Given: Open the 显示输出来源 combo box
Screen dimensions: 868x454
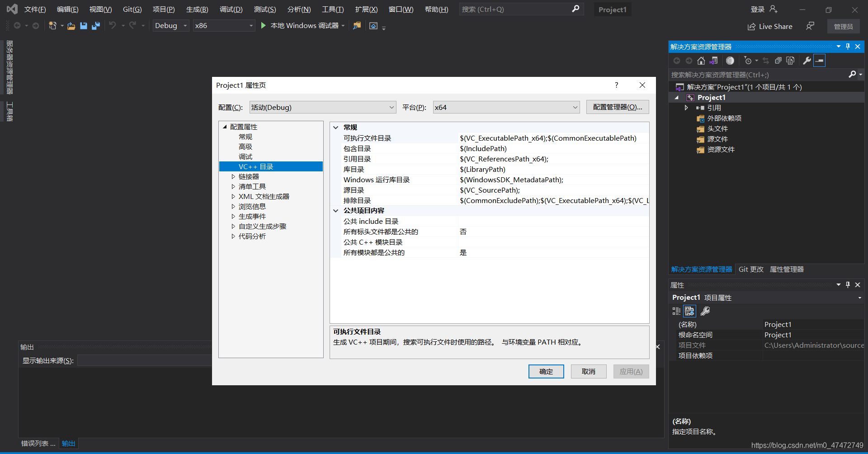Looking at the screenshot, I should pyautogui.click(x=145, y=360).
